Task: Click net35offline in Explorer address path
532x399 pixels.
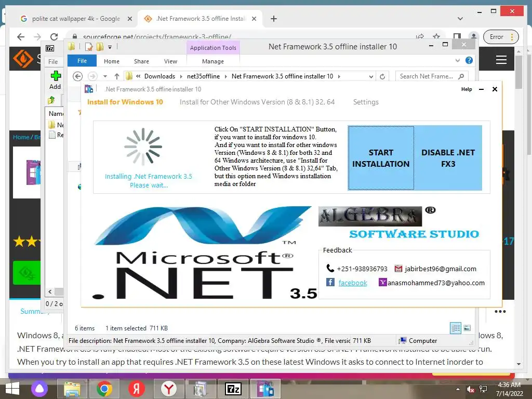Action: pos(203,76)
